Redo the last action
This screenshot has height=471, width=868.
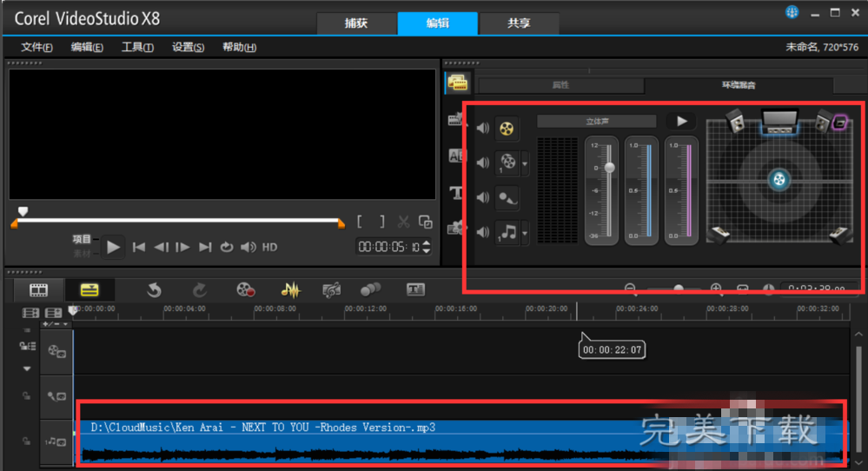[x=199, y=289]
